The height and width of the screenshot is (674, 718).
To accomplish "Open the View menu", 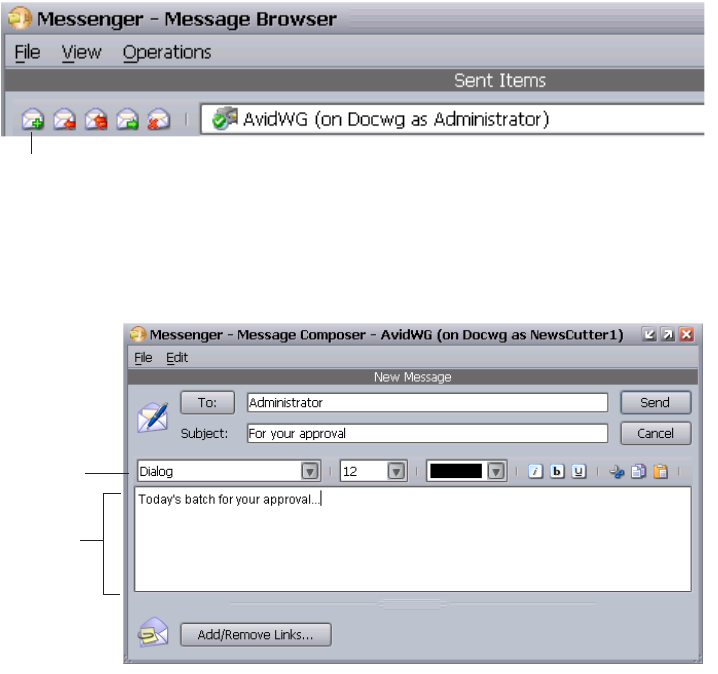I will (82, 52).
